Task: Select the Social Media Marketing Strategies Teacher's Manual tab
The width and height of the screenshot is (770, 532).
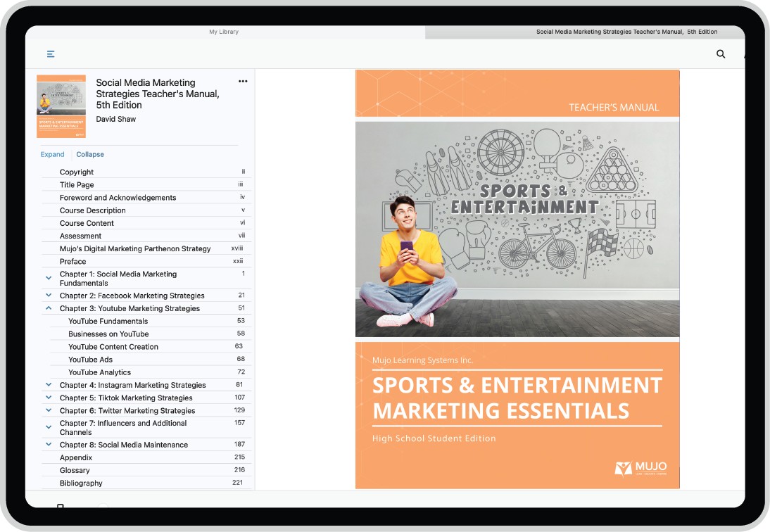Action: (x=626, y=32)
